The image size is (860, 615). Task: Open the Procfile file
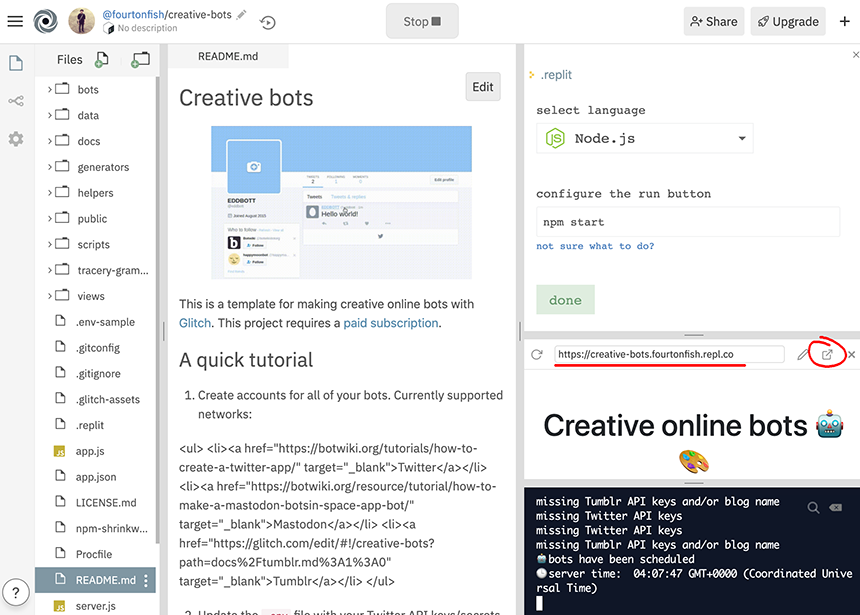coord(95,554)
